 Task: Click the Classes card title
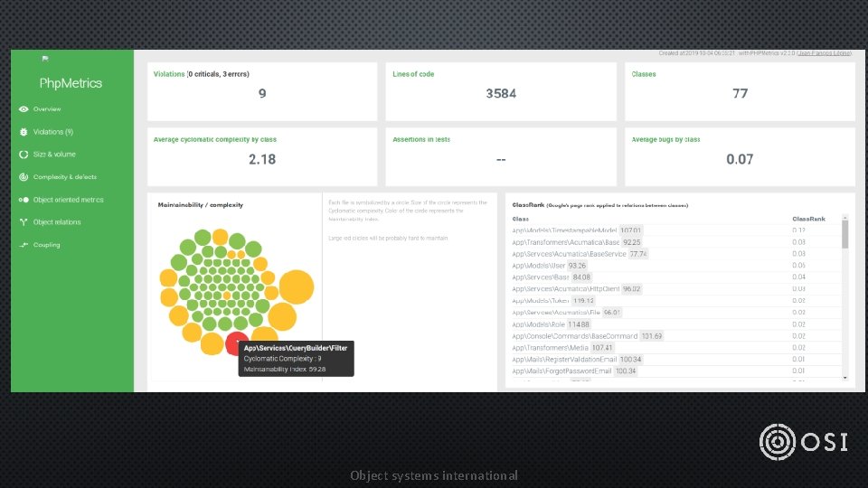pyautogui.click(x=643, y=74)
